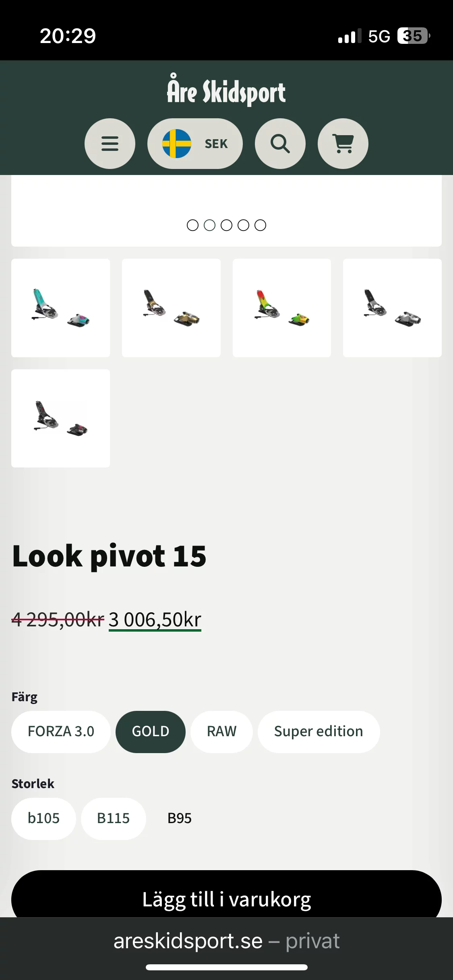Choose the Super edition color option

pyautogui.click(x=319, y=731)
